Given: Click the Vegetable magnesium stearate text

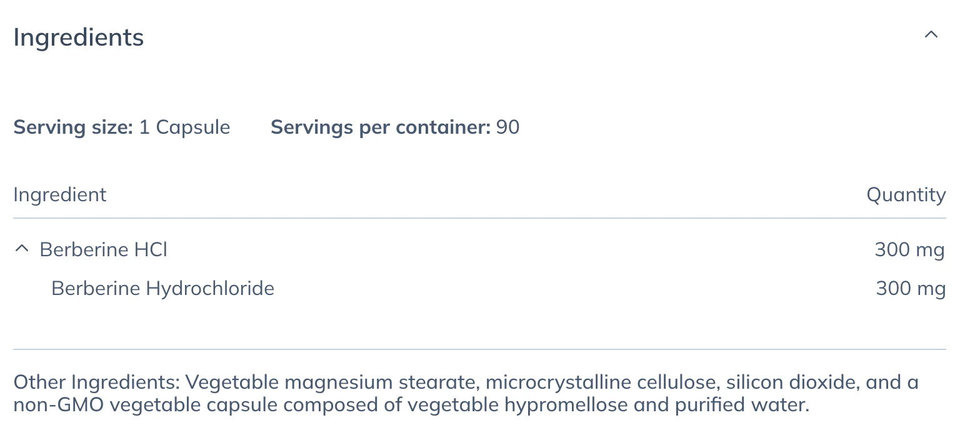Looking at the screenshot, I should pos(332,382).
